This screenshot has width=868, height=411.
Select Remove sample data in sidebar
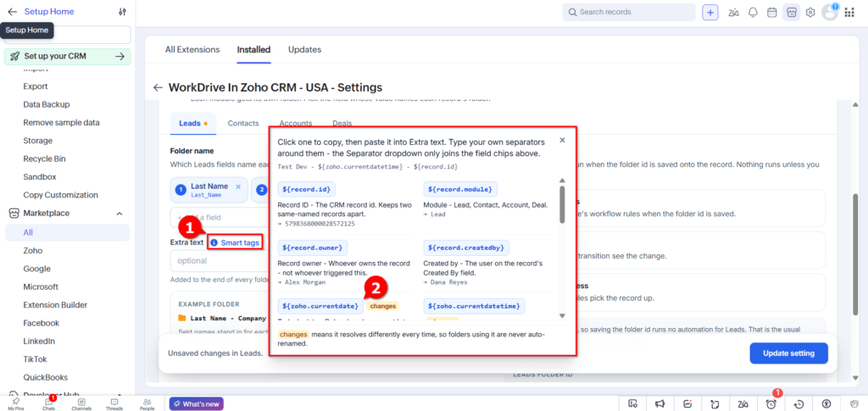coord(61,122)
